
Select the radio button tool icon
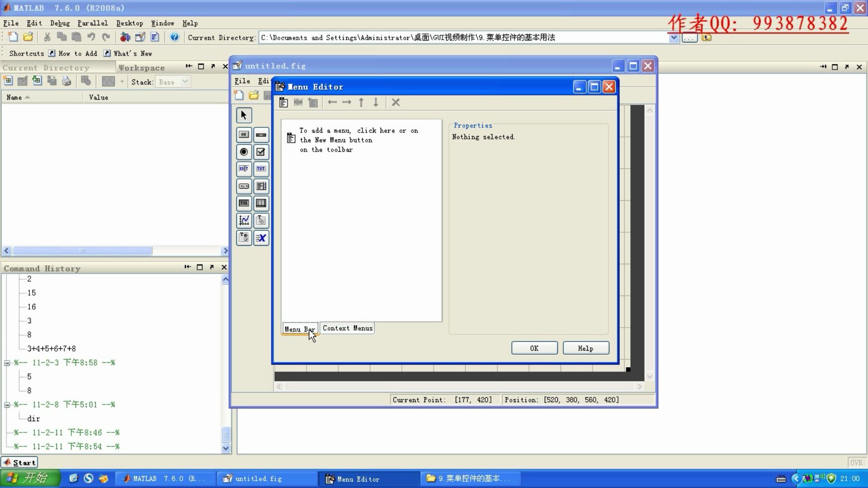[243, 151]
